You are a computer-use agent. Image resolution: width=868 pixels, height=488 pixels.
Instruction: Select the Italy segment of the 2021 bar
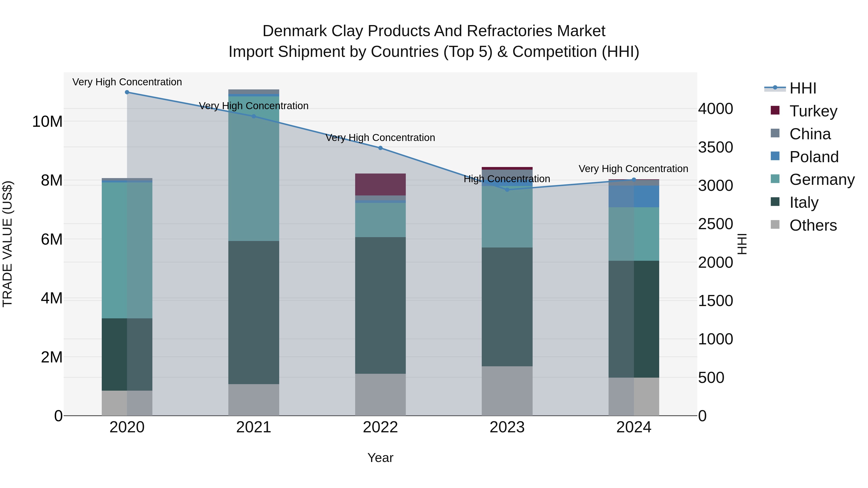tap(254, 313)
